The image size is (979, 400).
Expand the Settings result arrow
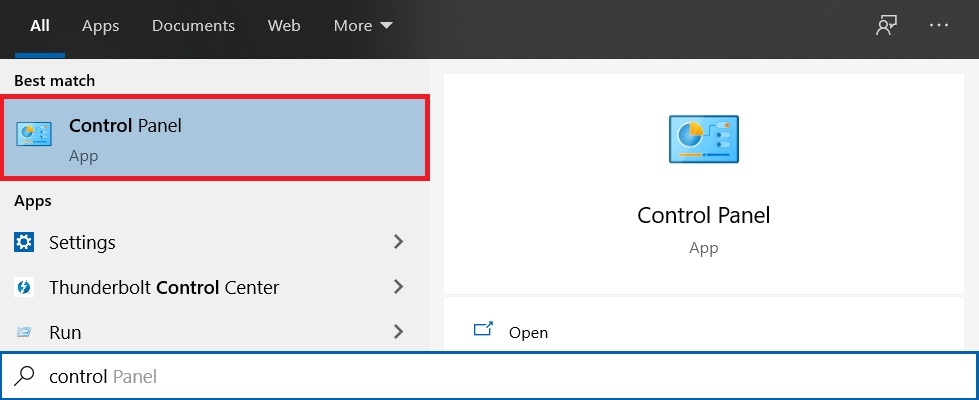point(398,242)
